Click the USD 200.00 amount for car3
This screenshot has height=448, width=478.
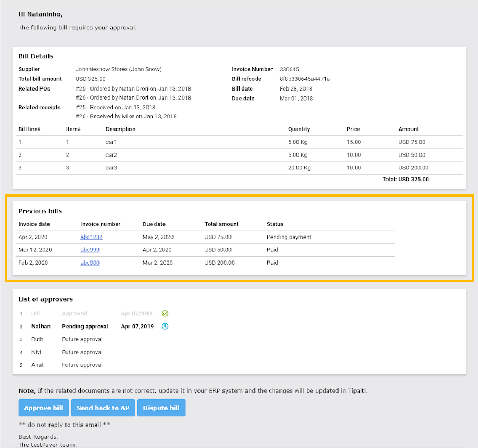414,168
